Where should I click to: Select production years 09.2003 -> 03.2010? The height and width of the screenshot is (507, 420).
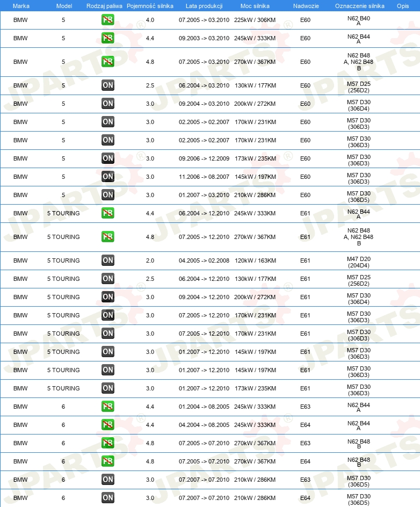204,38
